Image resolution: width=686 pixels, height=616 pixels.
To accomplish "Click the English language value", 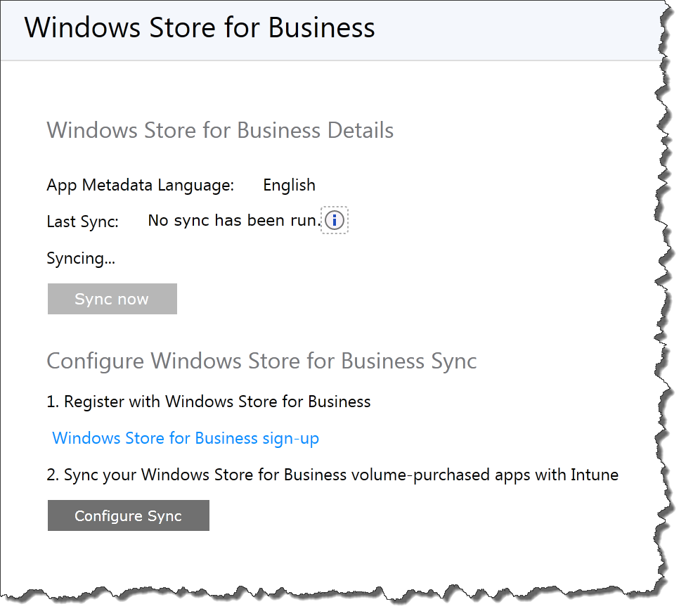I will pyautogui.click(x=288, y=185).
